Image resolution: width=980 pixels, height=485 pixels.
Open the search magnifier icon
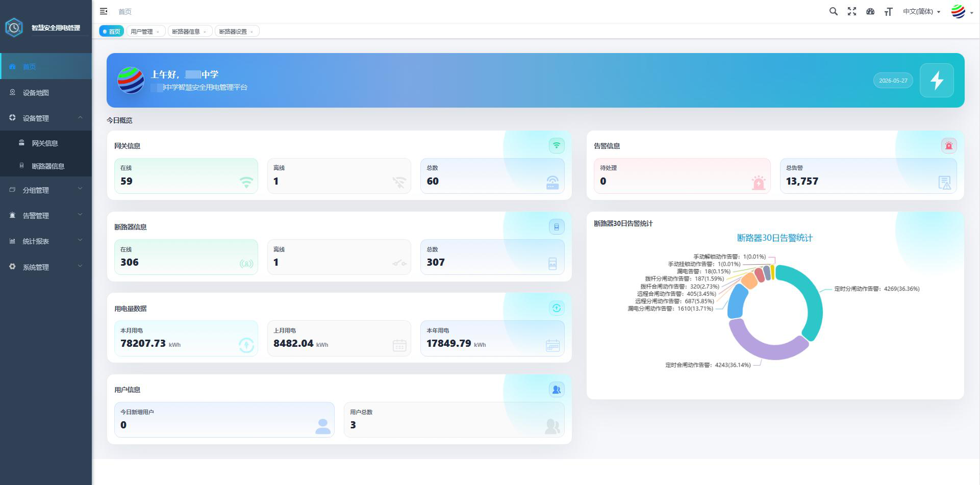coord(833,11)
